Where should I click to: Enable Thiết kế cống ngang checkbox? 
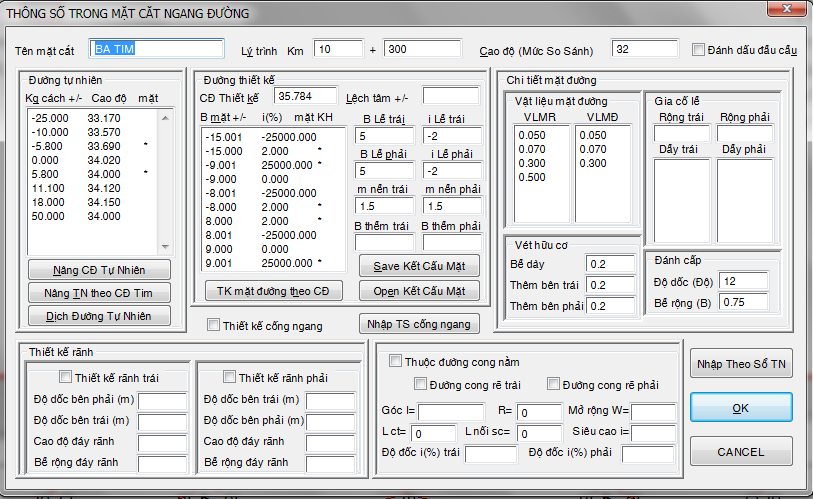pyautogui.click(x=213, y=325)
